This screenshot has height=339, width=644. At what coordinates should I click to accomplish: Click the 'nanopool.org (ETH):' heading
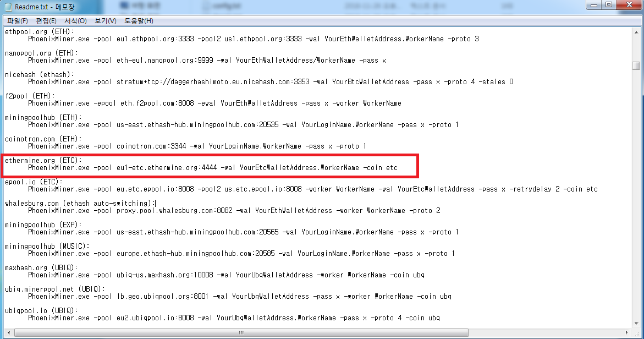pyautogui.click(x=41, y=53)
